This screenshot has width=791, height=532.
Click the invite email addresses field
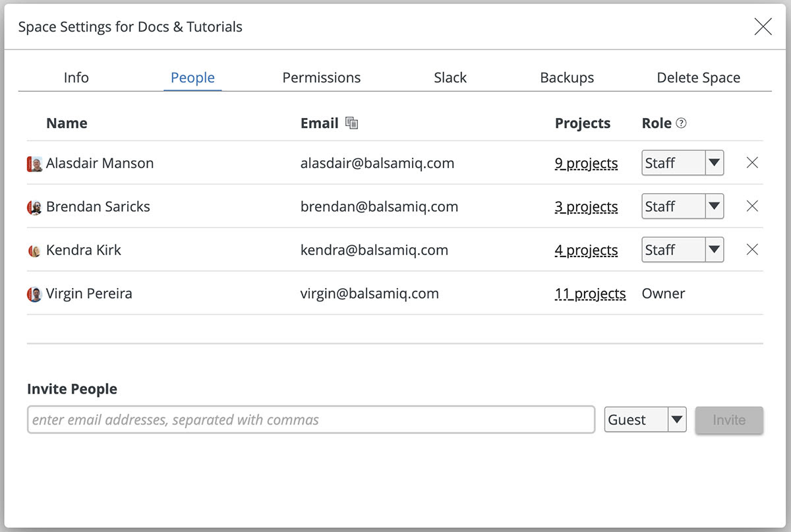click(x=310, y=420)
